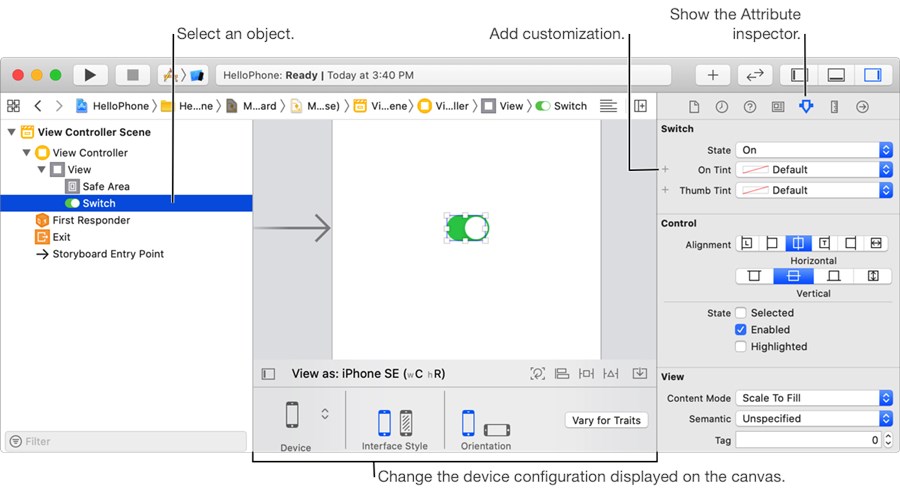900x490 pixels.
Task: Show the Size inspector
Action: [834, 107]
